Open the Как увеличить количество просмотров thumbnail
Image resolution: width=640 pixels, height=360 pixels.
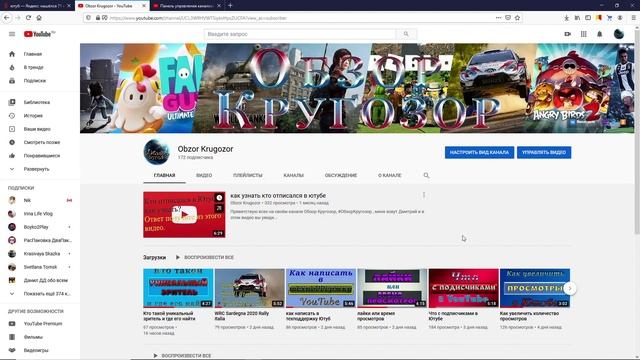[x=535, y=288]
